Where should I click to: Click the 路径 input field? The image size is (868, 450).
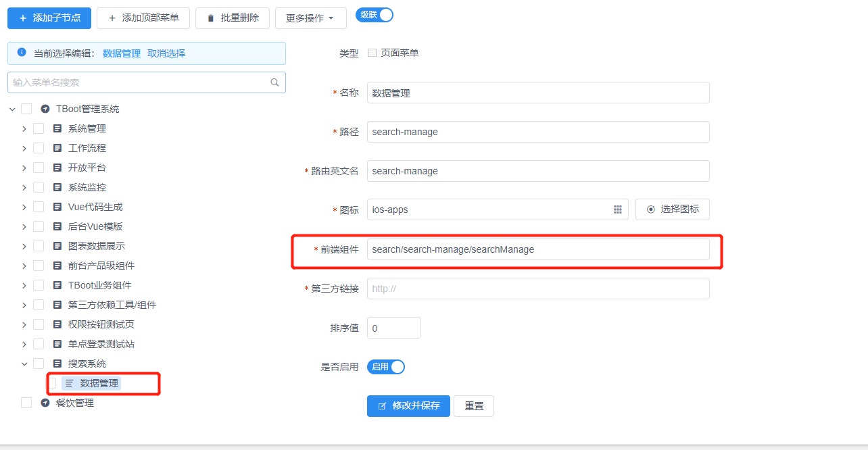point(538,132)
